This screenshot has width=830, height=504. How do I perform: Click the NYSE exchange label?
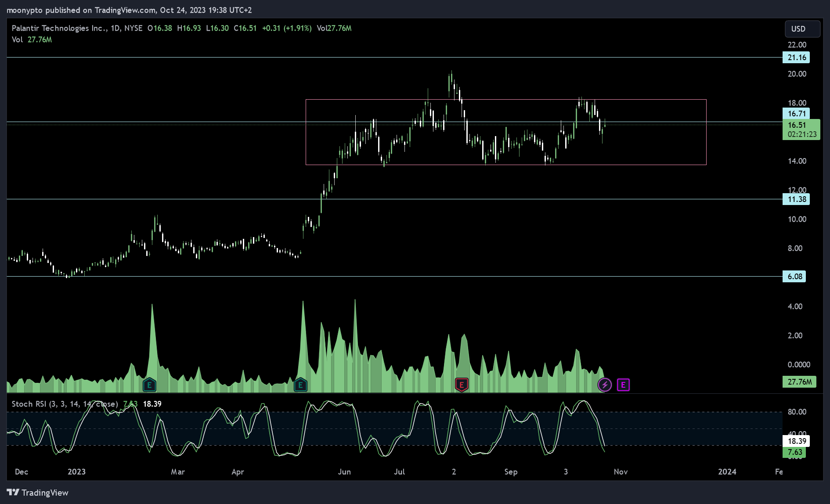tap(134, 28)
